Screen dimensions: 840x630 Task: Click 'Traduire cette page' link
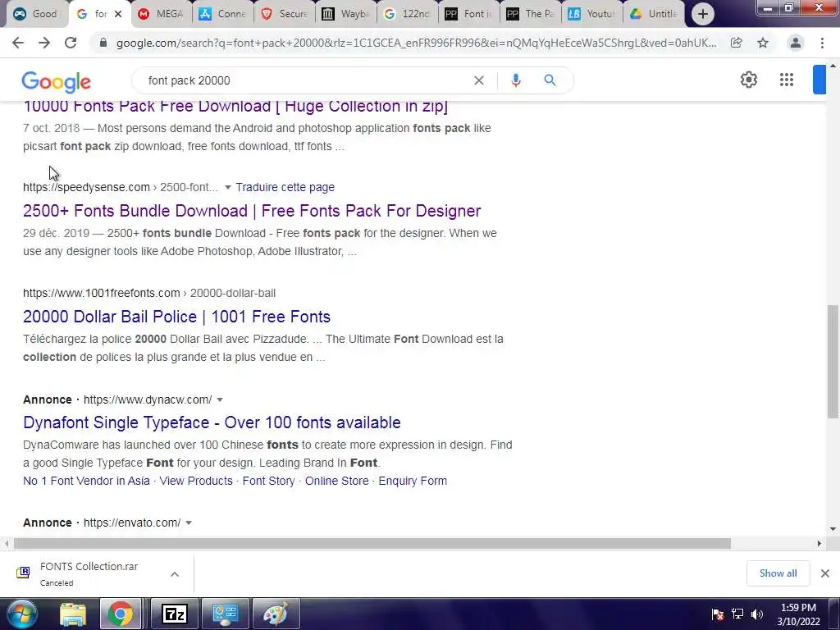(x=285, y=188)
